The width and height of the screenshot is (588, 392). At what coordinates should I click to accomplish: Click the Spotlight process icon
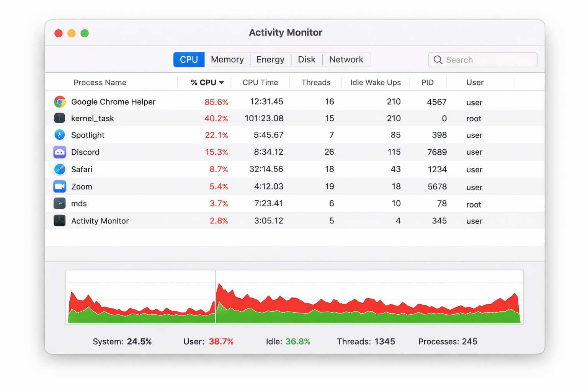[60, 135]
